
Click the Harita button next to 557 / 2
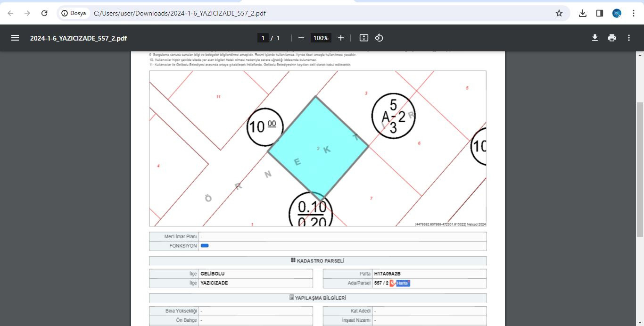[x=402, y=283]
